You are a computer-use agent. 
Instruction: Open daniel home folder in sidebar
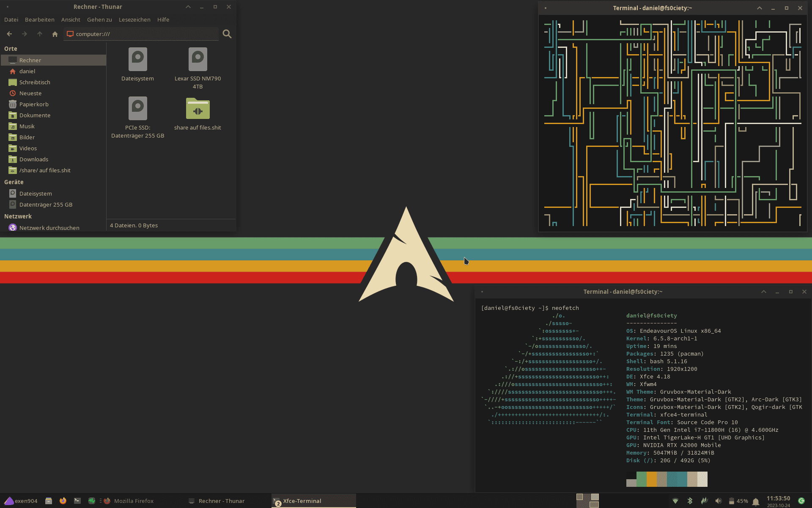click(53, 71)
